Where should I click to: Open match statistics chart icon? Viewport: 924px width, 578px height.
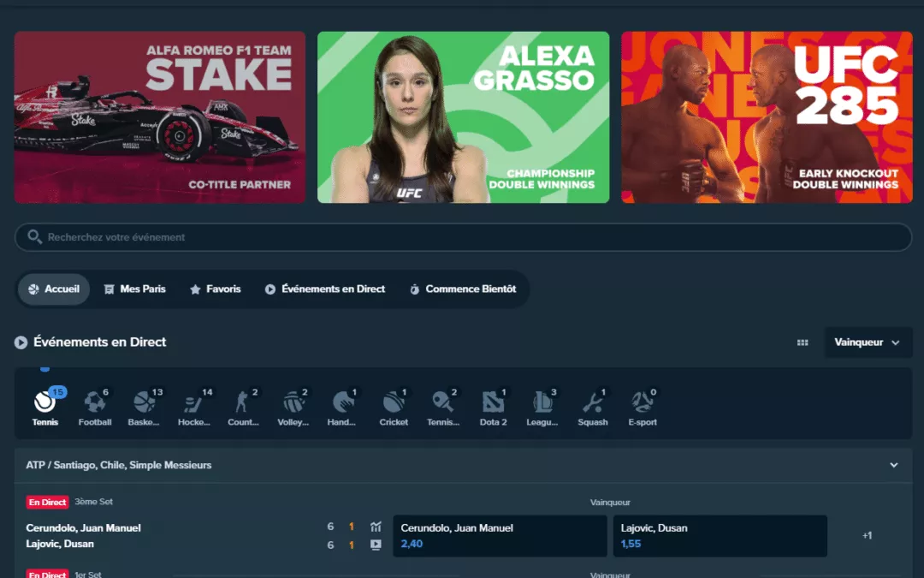[x=376, y=527]
